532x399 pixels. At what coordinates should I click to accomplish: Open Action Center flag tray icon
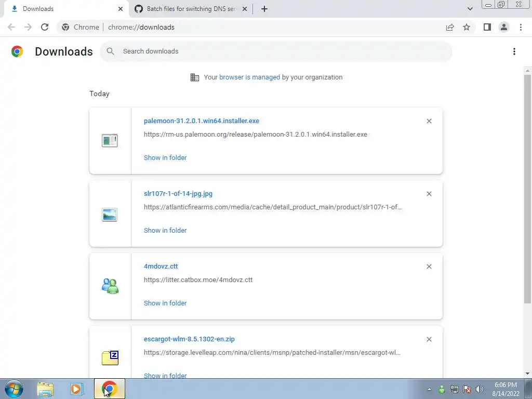point(467,389)
